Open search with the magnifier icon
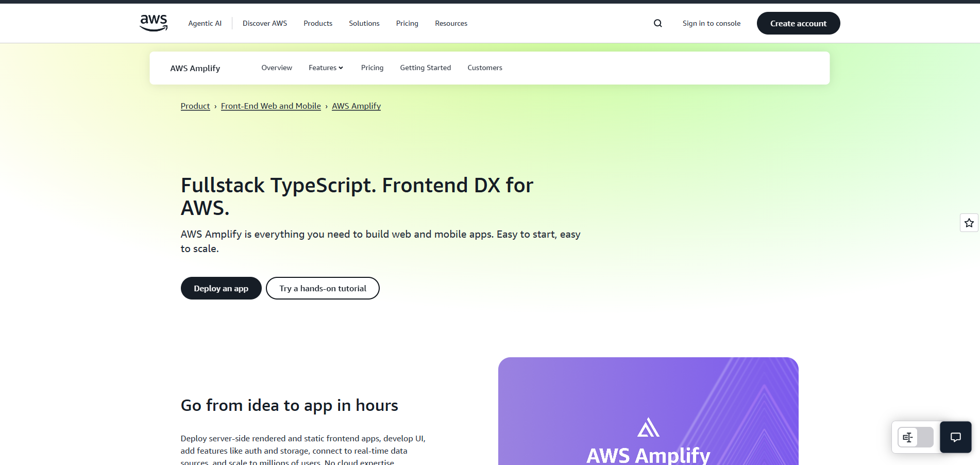Viewport: 980px width, 465px height. click(657, 23)
